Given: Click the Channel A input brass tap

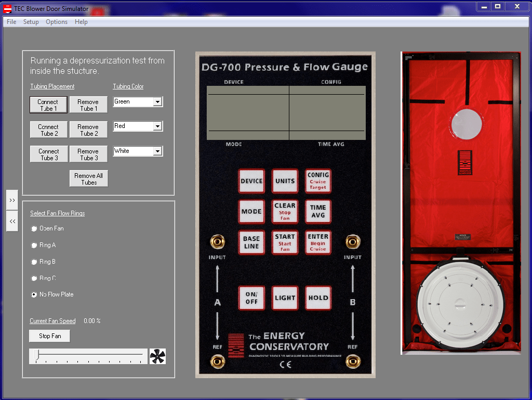Looking at the screenshot, I should pos(217,241).
